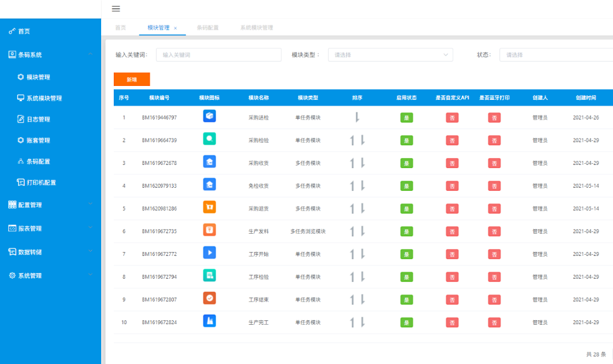Click the 工序开始 play icon
This screenshot has height=364, width=613.
(210, 253)
